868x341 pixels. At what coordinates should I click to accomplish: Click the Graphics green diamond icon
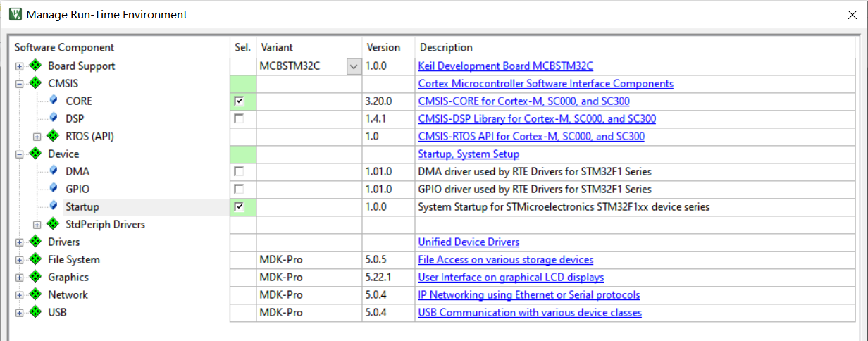(x=35, y=277)
